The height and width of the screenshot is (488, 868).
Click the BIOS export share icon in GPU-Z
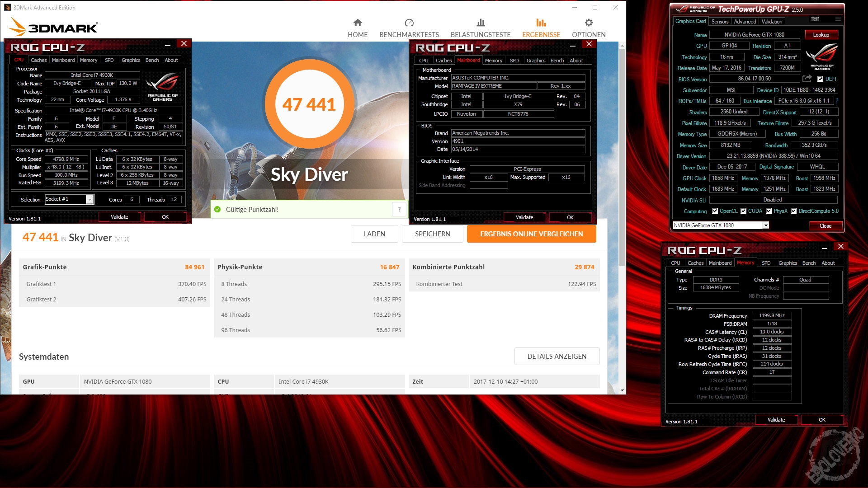(x=807, y=79)
